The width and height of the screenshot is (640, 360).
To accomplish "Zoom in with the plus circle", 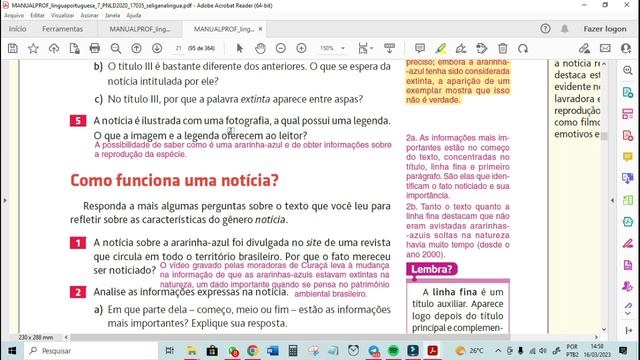I will tap(301, 48).
